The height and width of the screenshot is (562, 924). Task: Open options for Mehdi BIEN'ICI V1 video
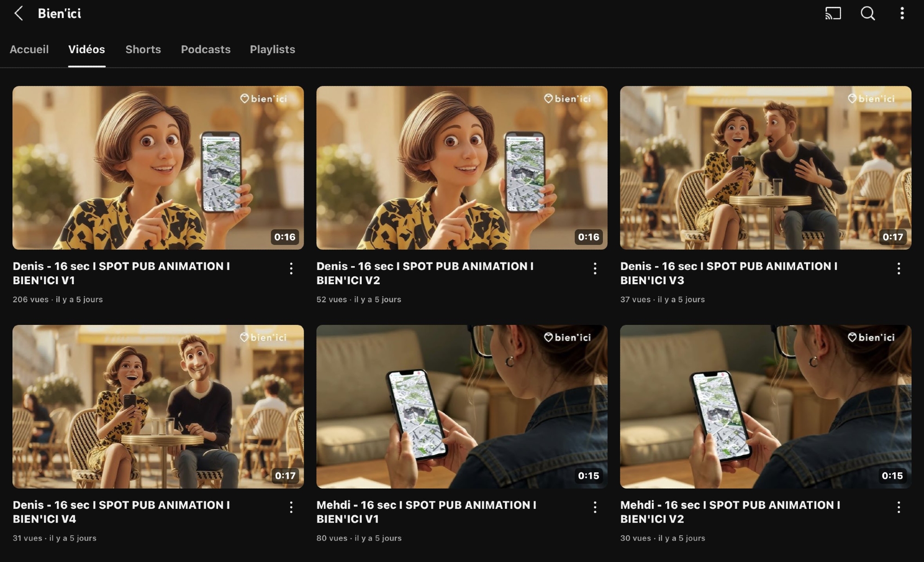tap(595, 507)
